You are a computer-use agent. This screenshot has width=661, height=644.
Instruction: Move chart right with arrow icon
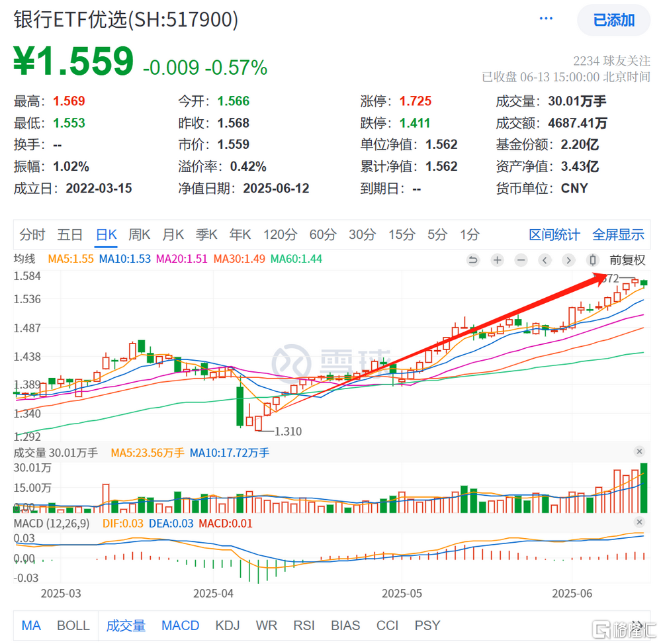[568, 260]
